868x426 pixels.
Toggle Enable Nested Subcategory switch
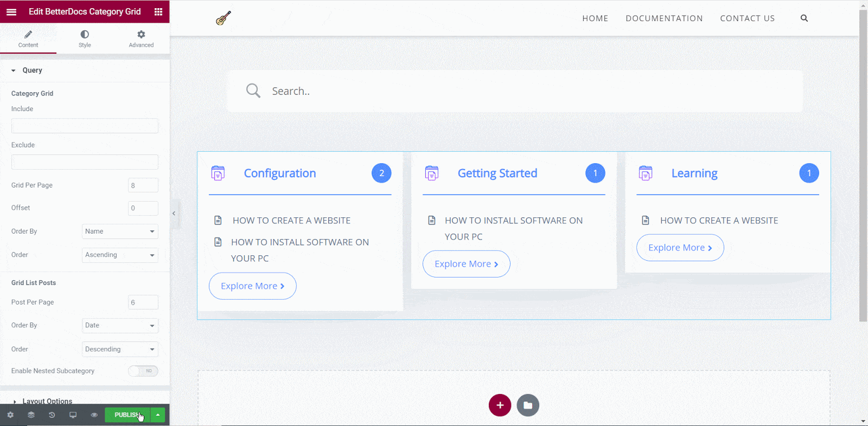pyautogui.click(x=143, y=371)
